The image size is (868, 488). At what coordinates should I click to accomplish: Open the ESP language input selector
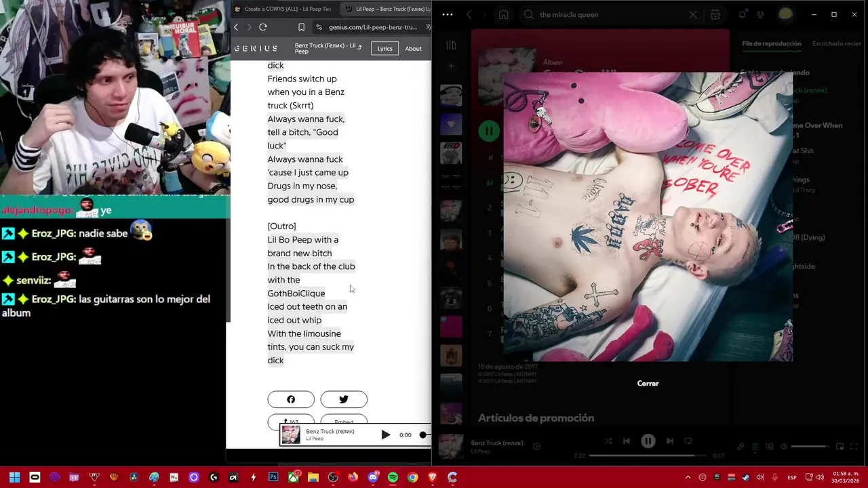coord(791,477)
